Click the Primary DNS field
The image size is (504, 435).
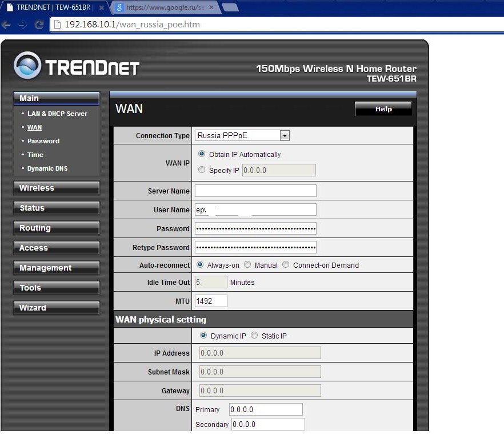pos(266,409)
